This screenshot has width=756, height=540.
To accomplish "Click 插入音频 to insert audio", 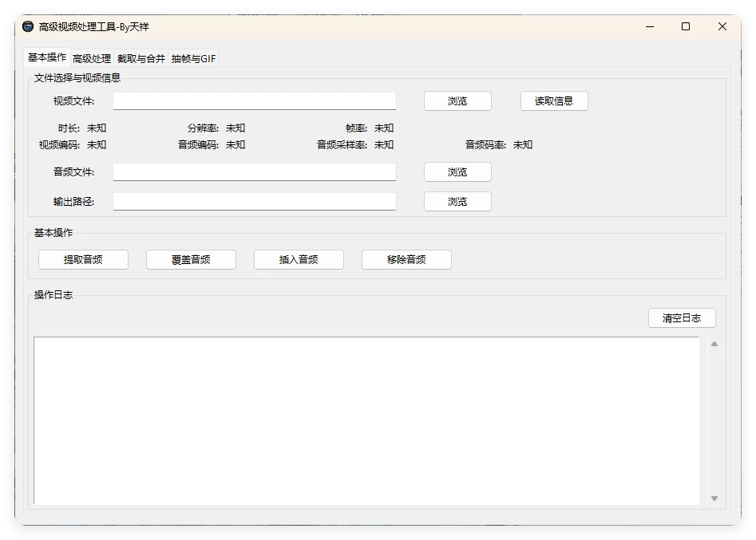I will tap(298, 259).
